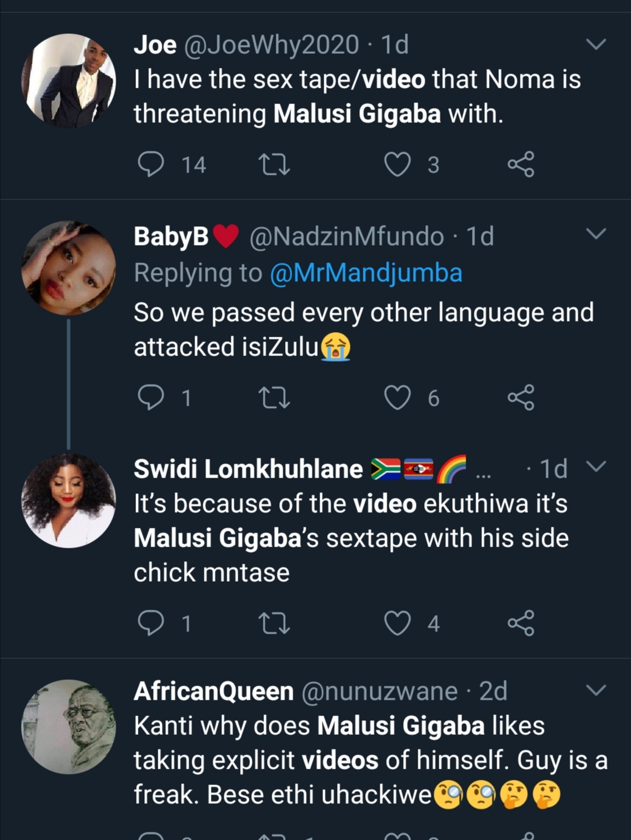Reply to Joe's tweet
Image resolution: width=631 pixels, height=840 pixels.
151,164
